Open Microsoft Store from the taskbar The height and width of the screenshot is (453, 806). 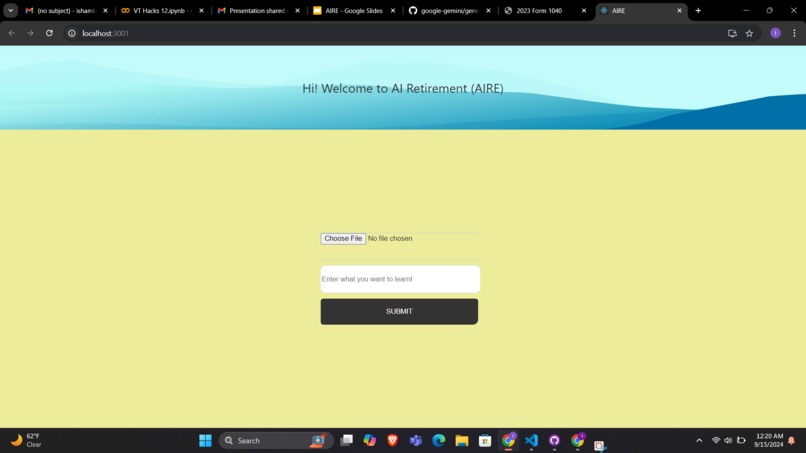pos(485,441)
